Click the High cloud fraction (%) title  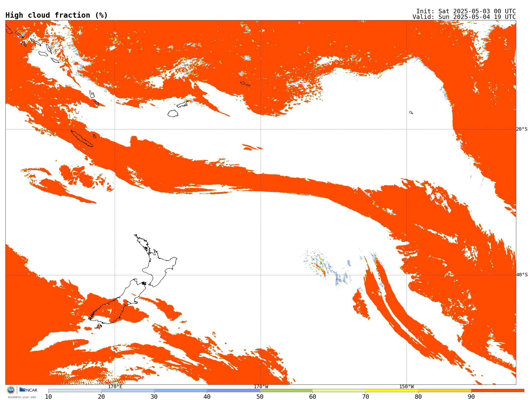point(56,15)
